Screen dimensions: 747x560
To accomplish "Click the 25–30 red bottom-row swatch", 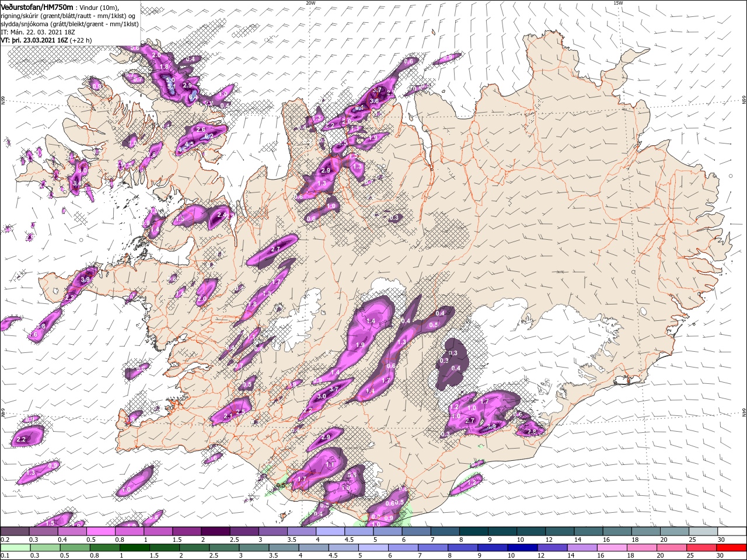I will pyautogui.click(x=703, y=548).
